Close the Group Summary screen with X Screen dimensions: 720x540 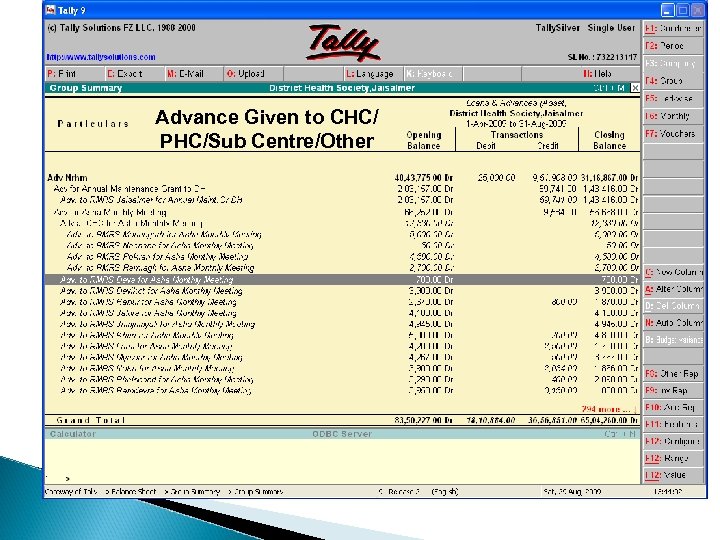click(635, 88)
